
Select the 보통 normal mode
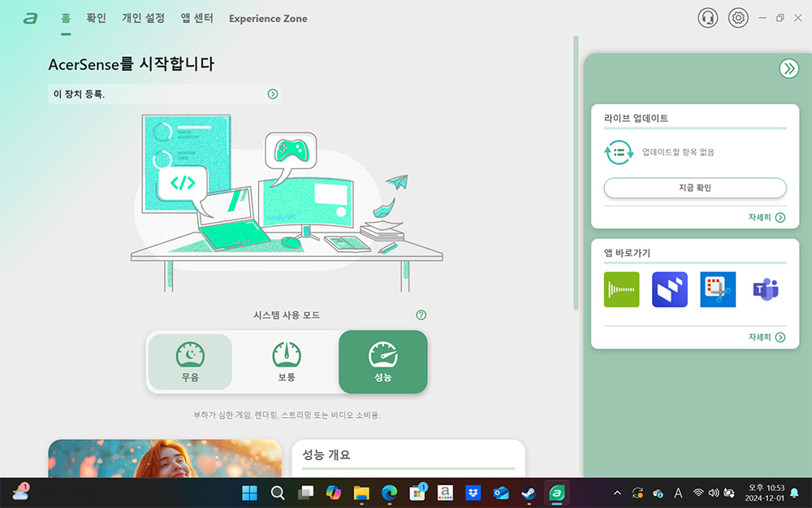coord(287,362)
